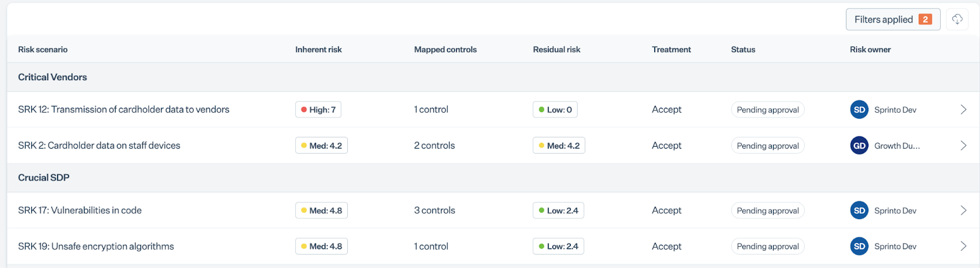The image size is (980, 268).
Task: Click the Inherent risk column header
Action: pos(318,50)
